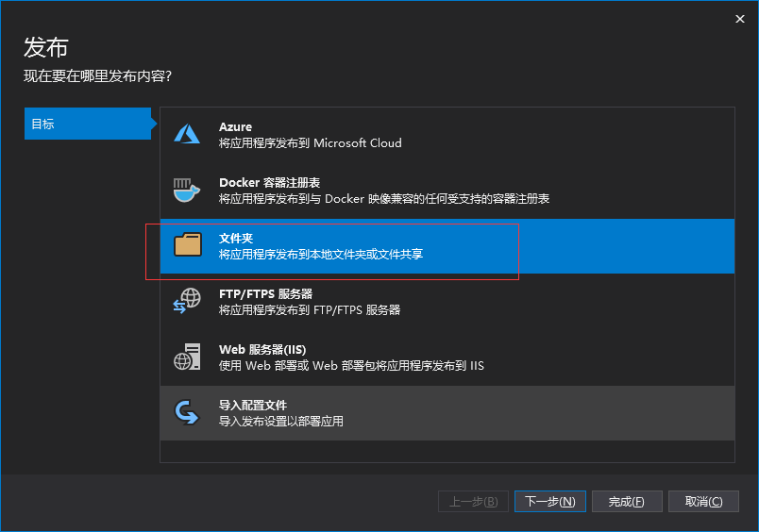Close the 发布 dialog
759x532 pixels.
point(739,19)
